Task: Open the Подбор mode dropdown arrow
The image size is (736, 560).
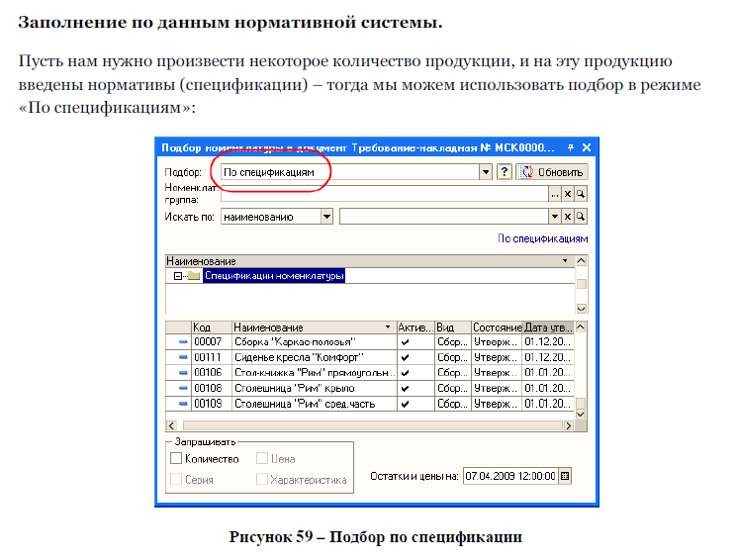Action: pyautogui.click(x=486, y=172)
